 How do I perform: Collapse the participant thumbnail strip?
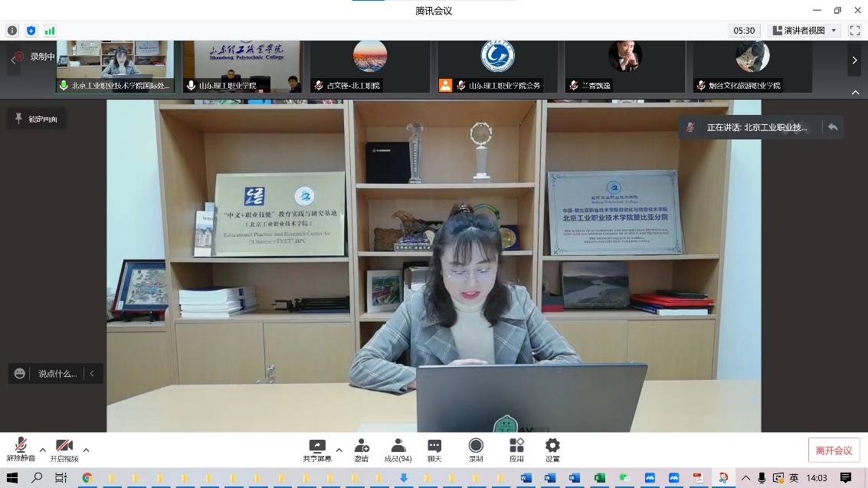point(855,93)
